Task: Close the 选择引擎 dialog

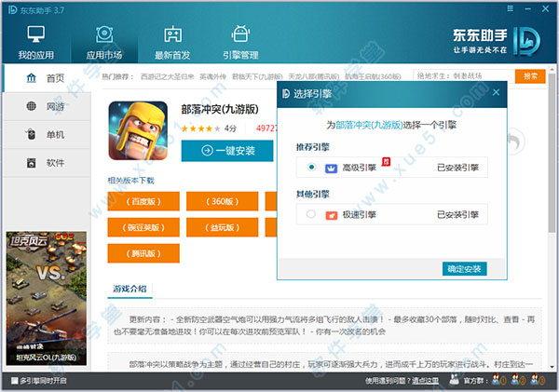Action: (496, 92)
